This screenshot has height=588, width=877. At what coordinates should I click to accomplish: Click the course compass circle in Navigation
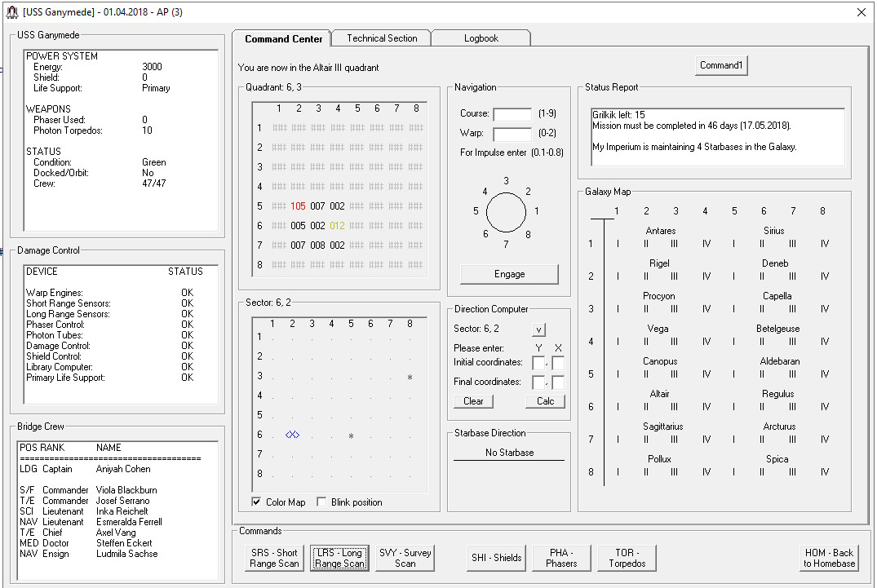click(506, 213)
